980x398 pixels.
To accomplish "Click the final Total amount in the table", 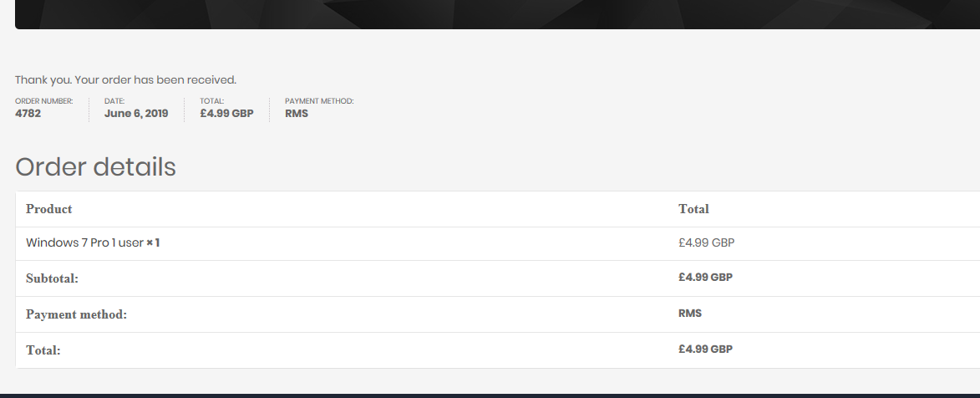I will pos(705,350).
